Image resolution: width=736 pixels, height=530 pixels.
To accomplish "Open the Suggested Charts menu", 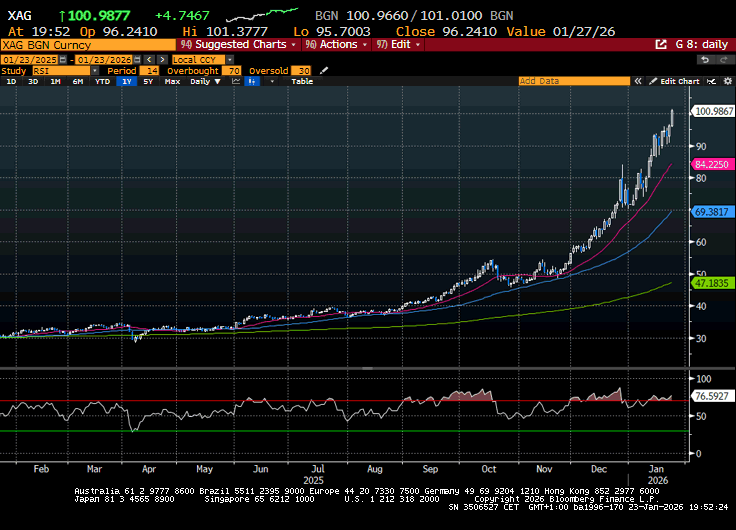I will click(240, 45).
